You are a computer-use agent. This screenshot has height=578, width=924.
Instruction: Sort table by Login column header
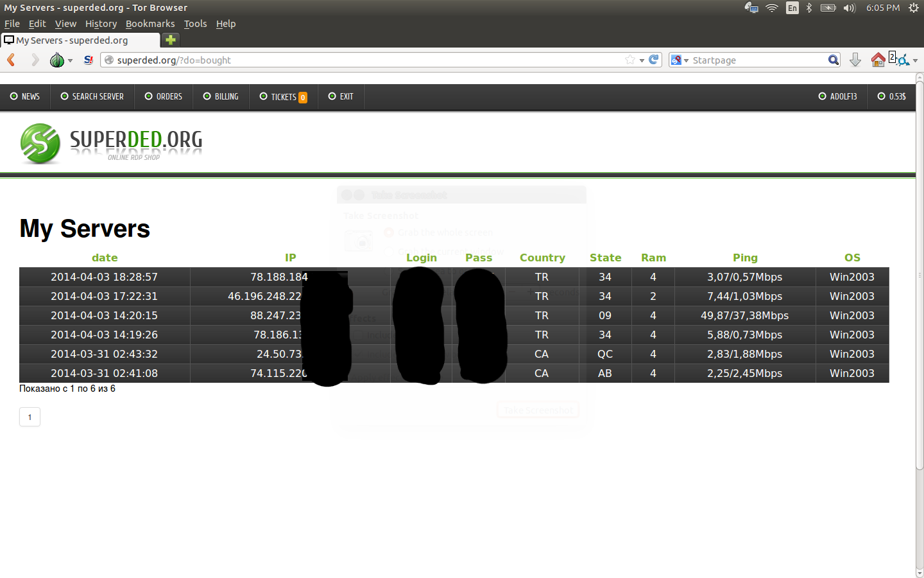[422, 258]
